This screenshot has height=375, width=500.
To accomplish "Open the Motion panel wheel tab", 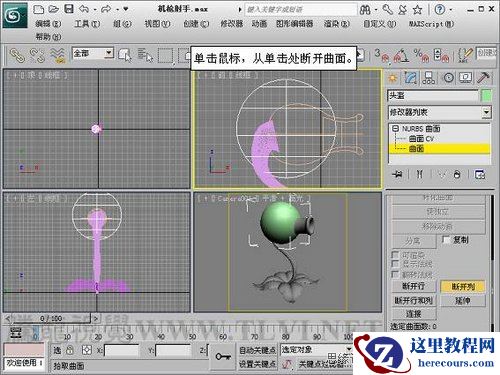I will (x=448, y=78).
